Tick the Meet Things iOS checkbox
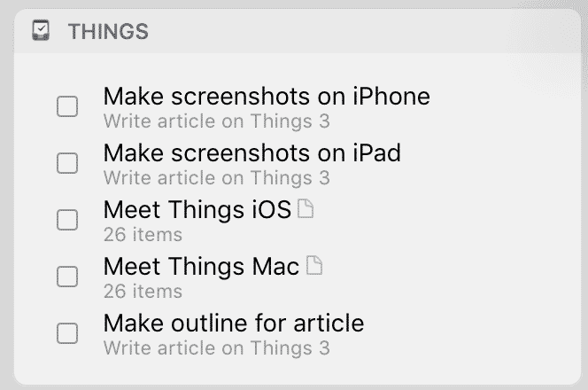Screen dimensions: 588x390 tap(67, 220)
